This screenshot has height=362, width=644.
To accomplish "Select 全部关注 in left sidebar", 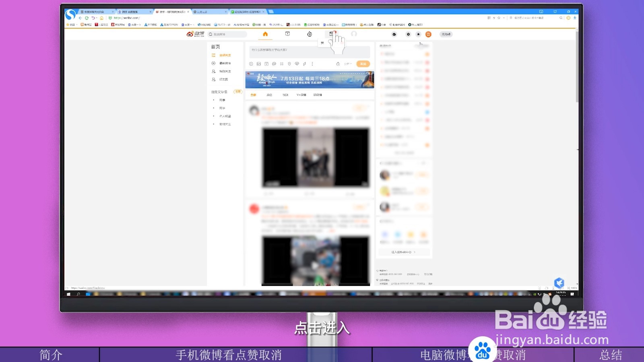I will pos(225,55).
